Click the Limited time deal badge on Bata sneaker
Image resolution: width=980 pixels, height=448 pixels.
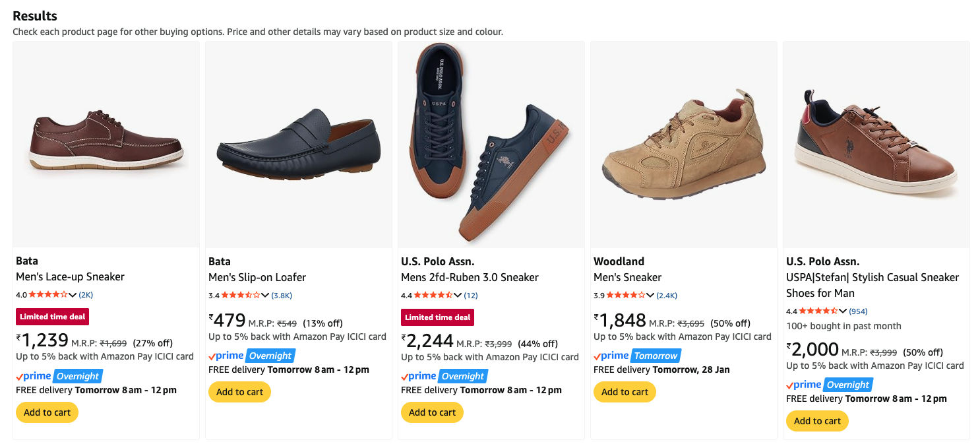[x=52, y=317]
